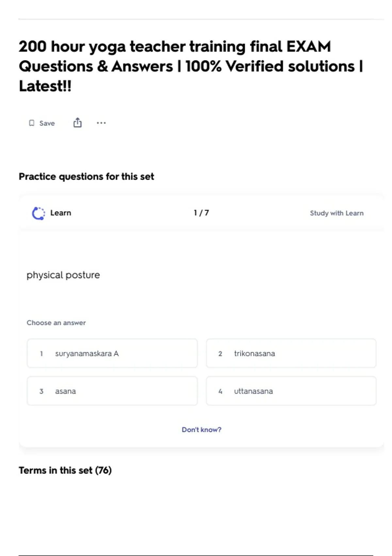Pick asana as the answer
This screenshot has height=556, width=392.
click(x=112, y=391)
